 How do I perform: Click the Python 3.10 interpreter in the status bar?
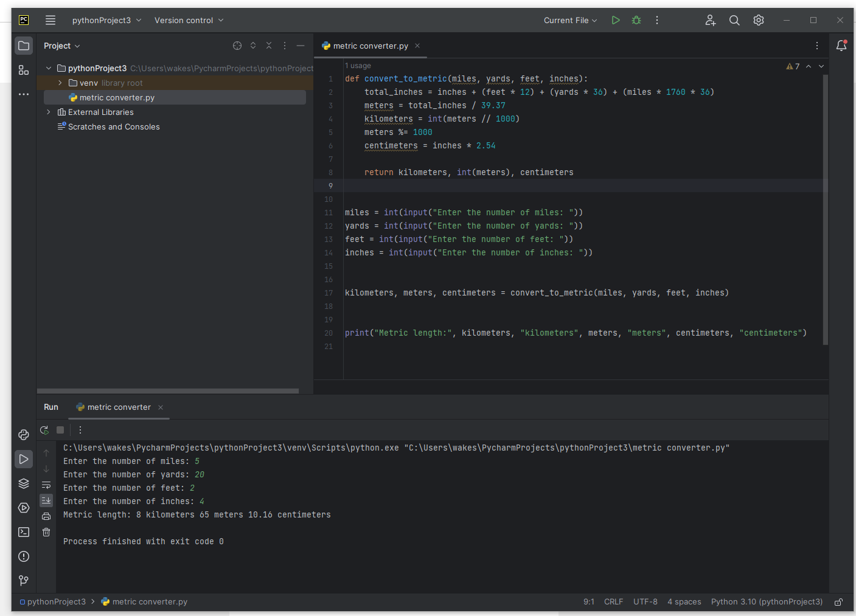[767, 602]
